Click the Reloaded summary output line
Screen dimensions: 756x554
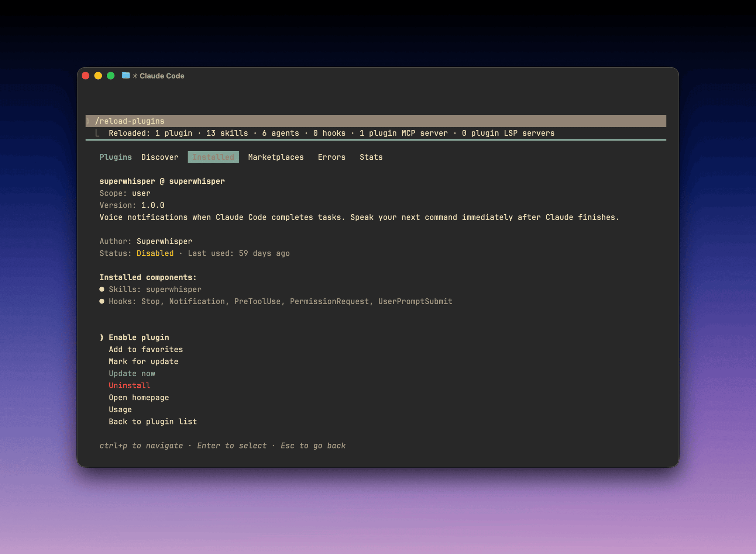point(331,133)
